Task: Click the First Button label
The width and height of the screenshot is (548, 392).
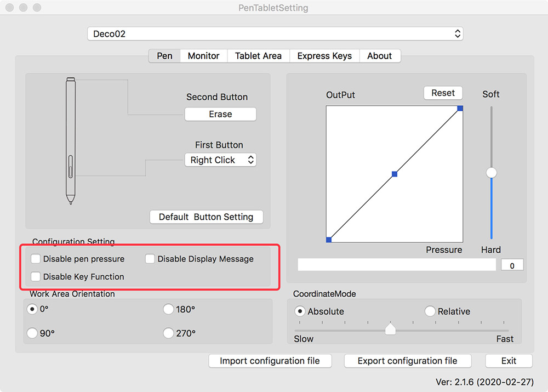Action: pyautogui.click(x=219, y=145)
